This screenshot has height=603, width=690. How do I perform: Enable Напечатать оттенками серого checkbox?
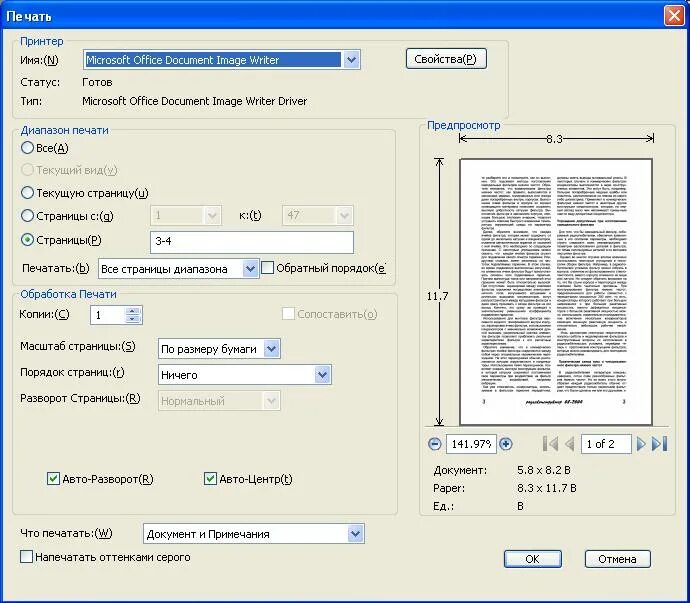(26, 557)
